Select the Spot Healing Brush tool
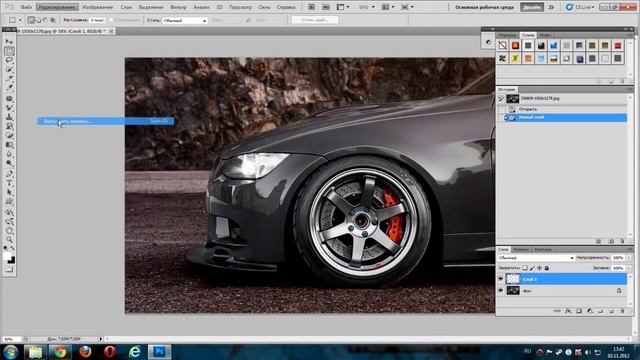640x360 pixels. 9,99
